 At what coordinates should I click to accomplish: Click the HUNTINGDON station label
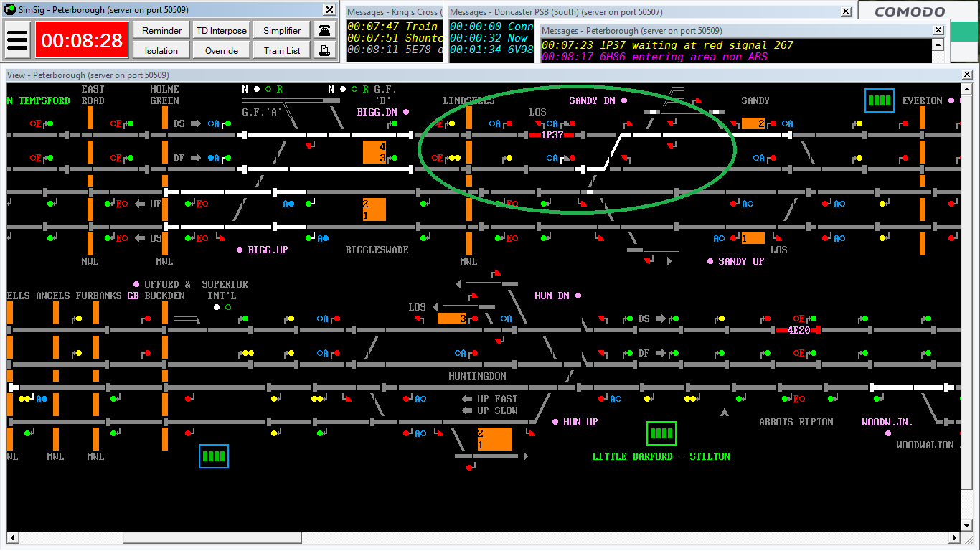point(477,376)
